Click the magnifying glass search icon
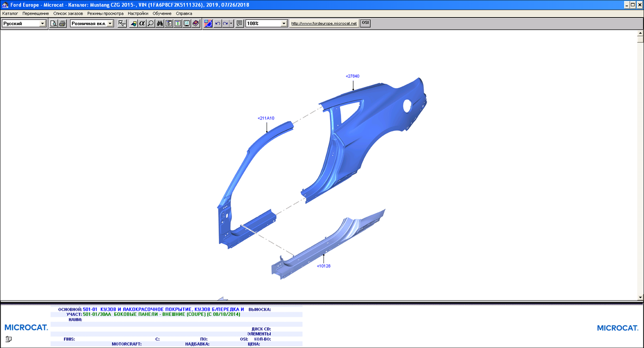 point(150,23)
